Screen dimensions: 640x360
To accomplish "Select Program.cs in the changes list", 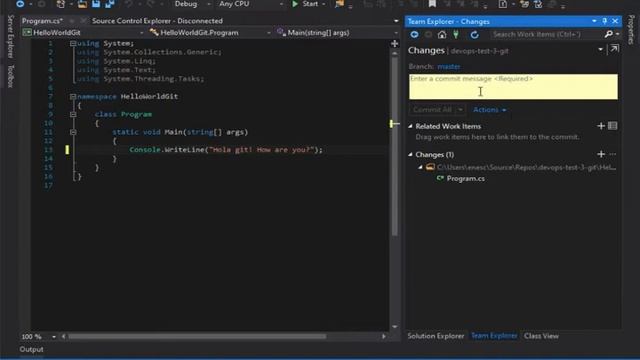I will [x=465, y=179].
